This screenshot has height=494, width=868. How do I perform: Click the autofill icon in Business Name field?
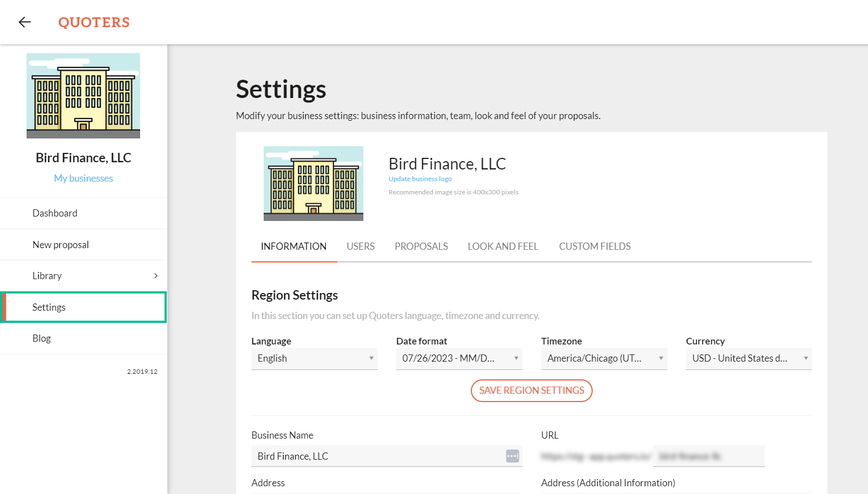click(512, 456)
